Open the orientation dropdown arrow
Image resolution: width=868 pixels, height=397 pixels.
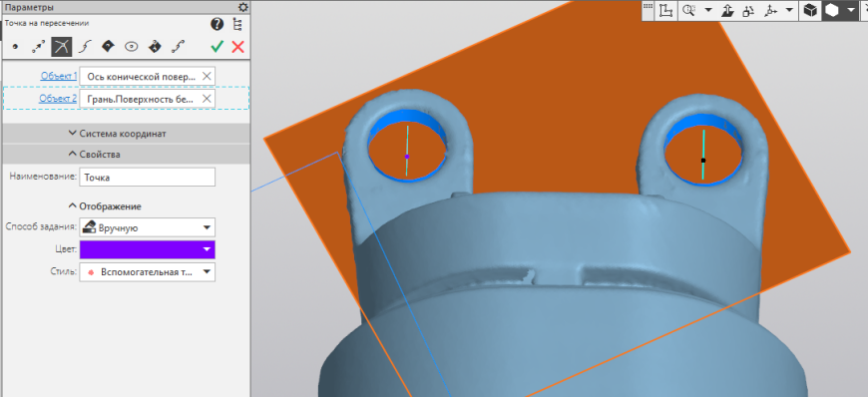pos(789,11)
